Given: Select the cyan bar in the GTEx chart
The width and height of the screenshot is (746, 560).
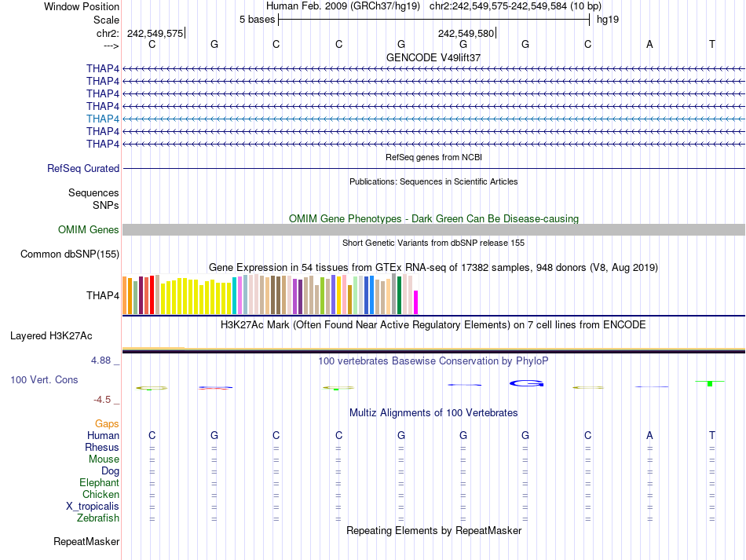Looking at the screenshot, I should pos(234,295).
